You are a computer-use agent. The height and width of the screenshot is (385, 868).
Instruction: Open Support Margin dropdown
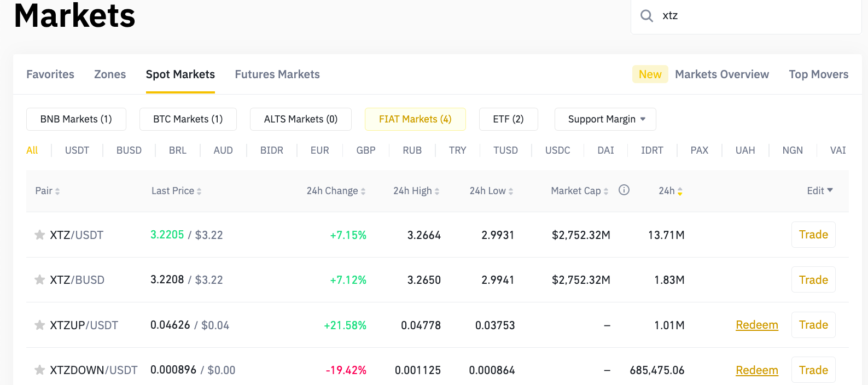(x=605, y=119)
